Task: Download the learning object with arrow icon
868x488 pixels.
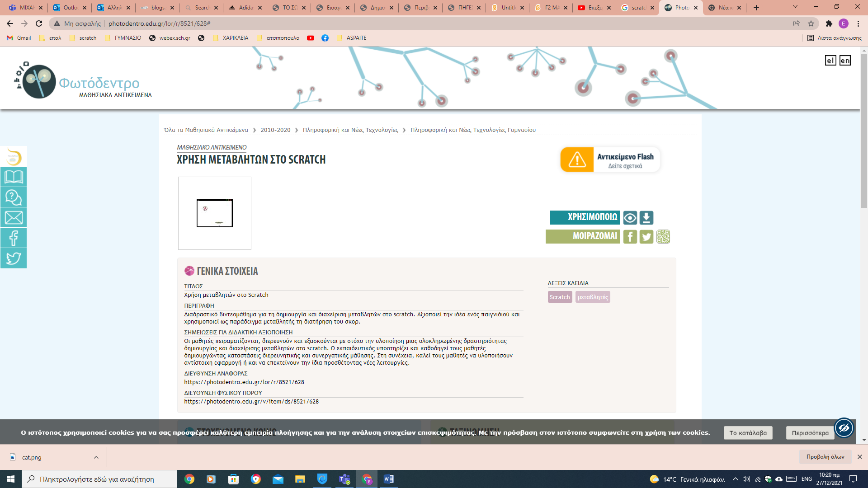Action: [646, 218]
